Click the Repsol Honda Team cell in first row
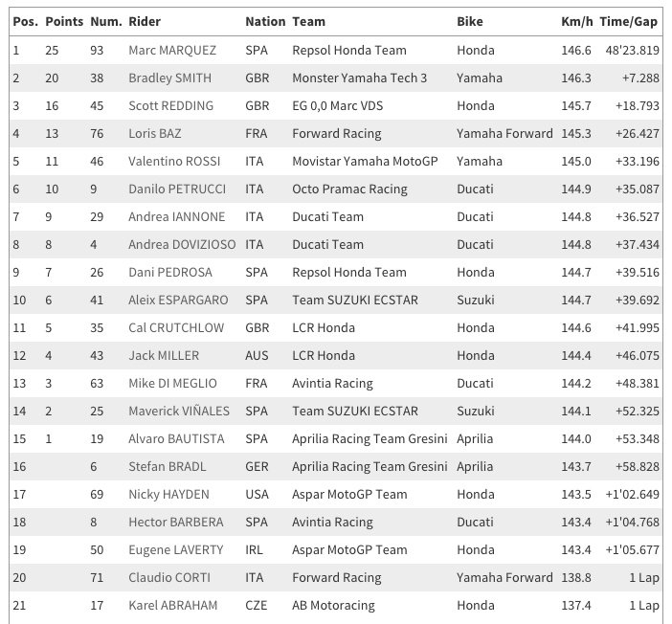672x624 pixels. pyautogui.click(x=349, y=50)
